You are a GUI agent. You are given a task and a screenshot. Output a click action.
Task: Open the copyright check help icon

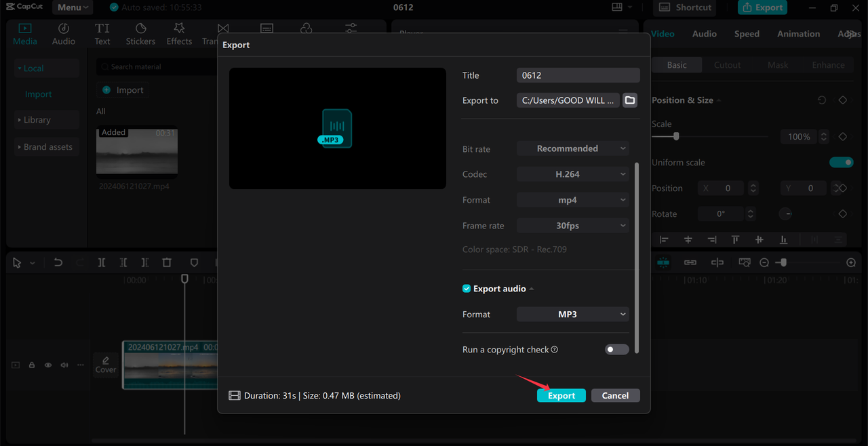click(x=555, y=350)
